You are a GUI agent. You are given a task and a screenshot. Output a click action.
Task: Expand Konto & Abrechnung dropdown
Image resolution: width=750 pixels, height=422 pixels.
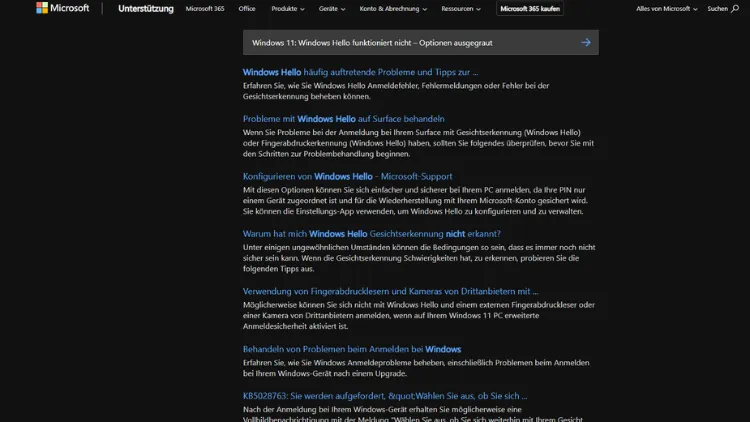point(393,9)
